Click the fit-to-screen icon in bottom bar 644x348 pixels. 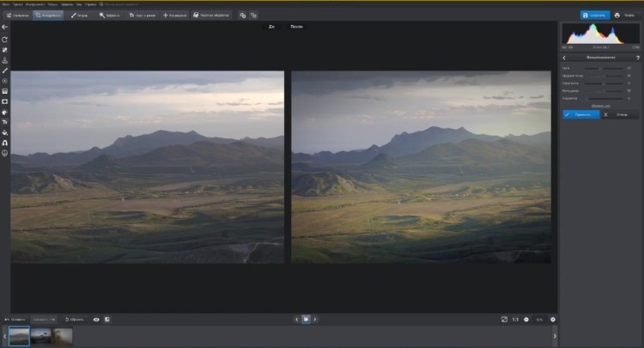504,320
